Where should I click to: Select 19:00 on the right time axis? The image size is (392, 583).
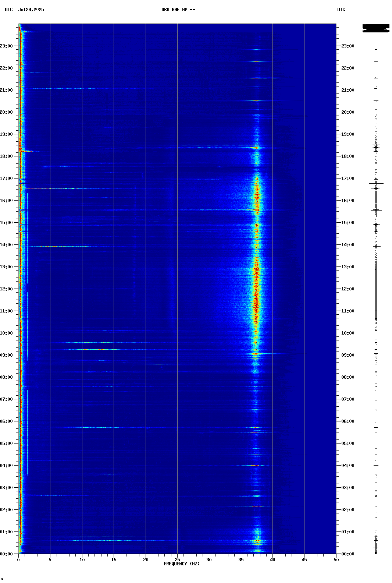[348, 134]
